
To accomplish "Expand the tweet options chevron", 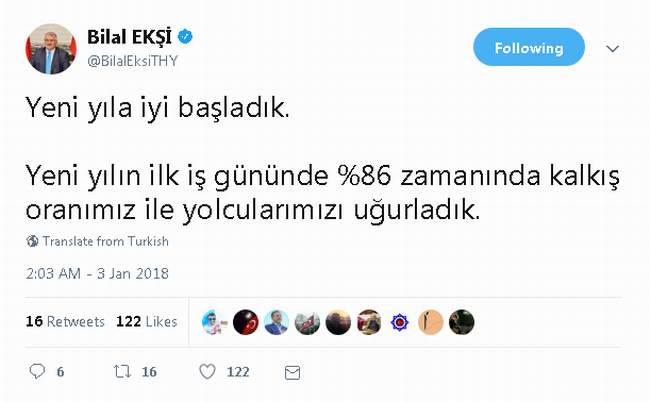I will tap(612, 48).
